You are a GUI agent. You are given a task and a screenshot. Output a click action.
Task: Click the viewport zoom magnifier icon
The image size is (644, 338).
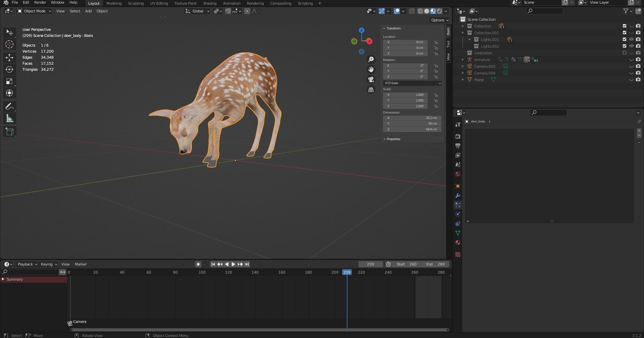pyautogui.click(x=371, y=59)
